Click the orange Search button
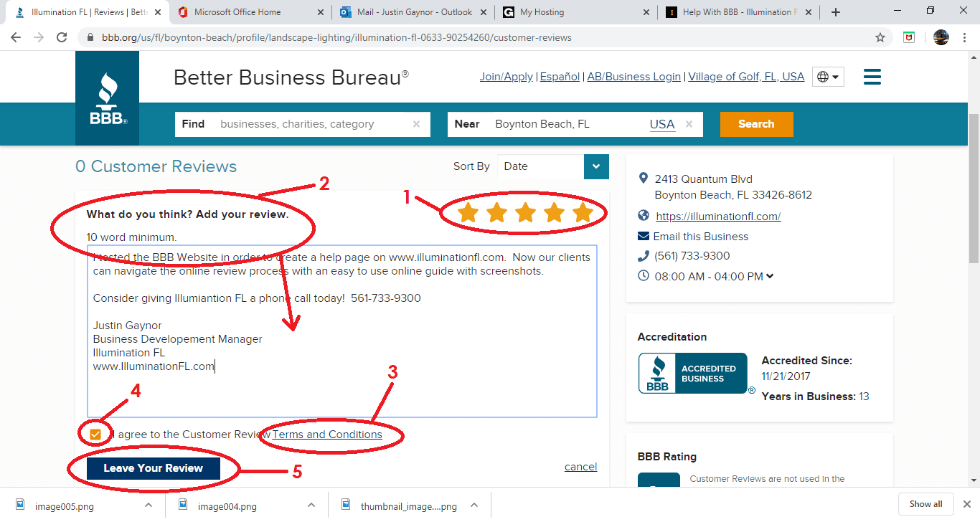Viewport: 980px width, 522px height. click(757, 124)
